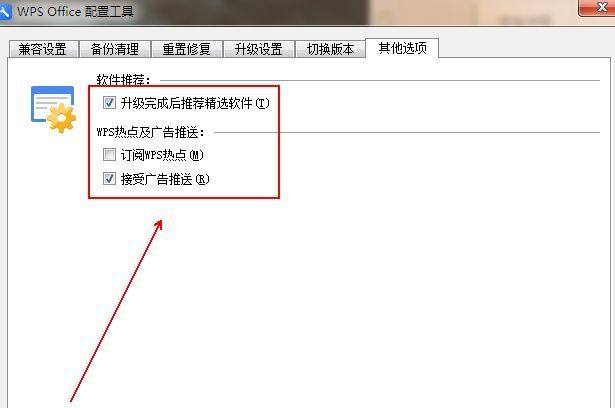Click the orange gear on the settings graphic
Viewport: 615px width, 408px height.
tap(62, 118)
